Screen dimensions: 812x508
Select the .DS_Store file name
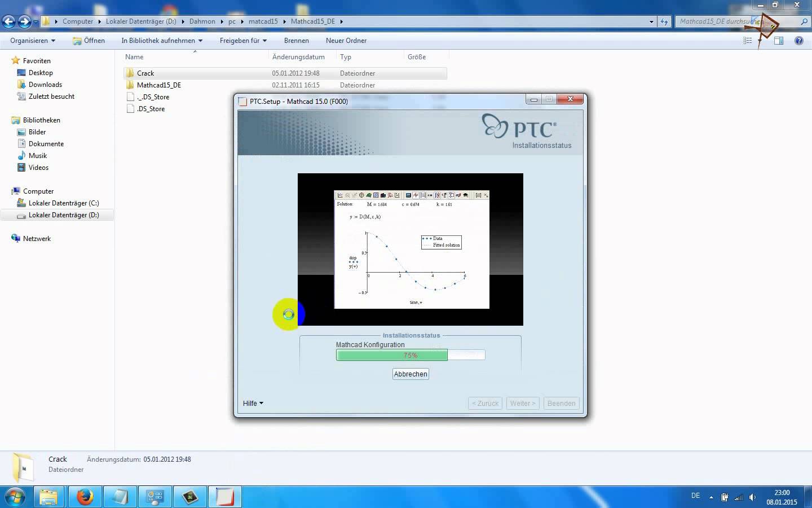point(151,109)
